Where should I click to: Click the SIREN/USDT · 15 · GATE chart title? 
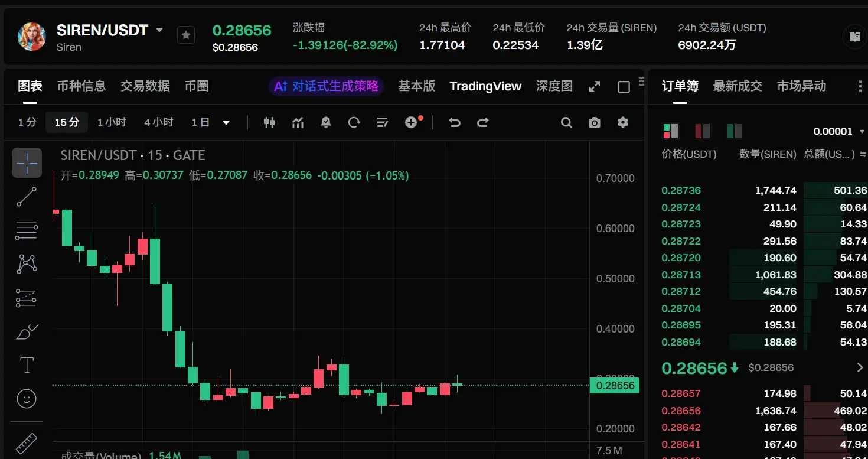133,155
